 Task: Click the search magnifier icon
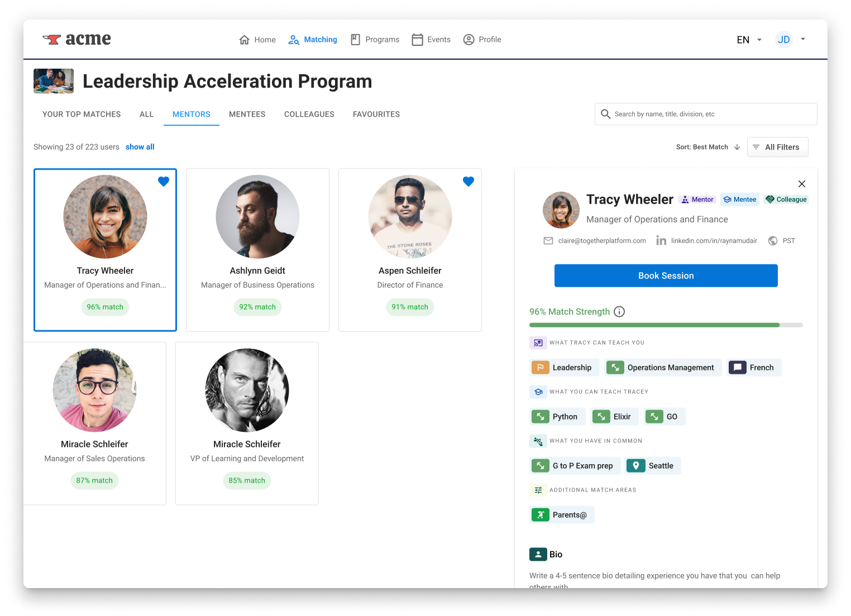coord(605,114)
